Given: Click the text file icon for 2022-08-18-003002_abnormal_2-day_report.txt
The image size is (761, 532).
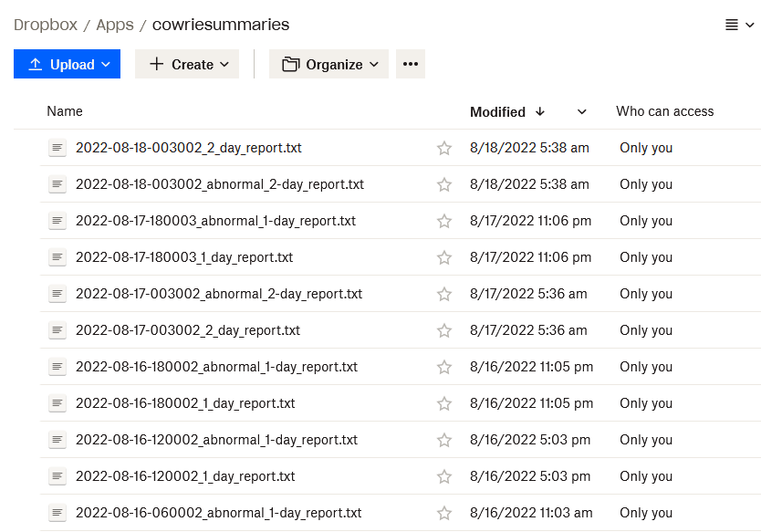Looking at the screenshot, I should (x=57, y=184).
